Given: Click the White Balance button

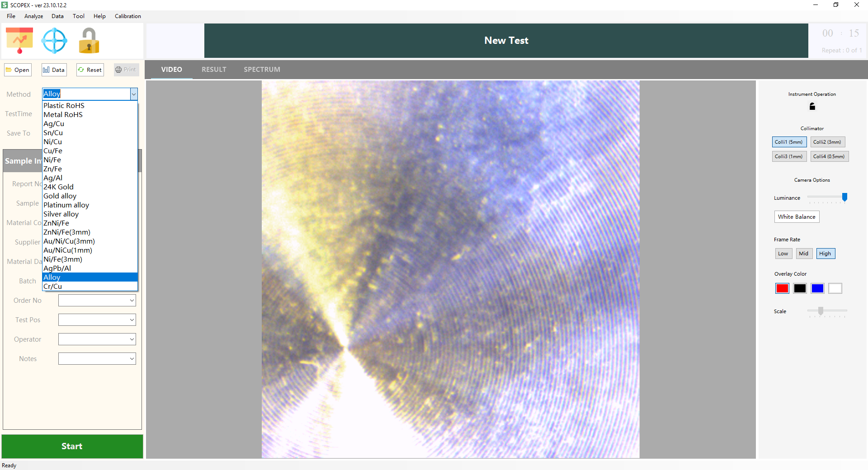Looking at the screenshot, I should (x=796, y=217).
